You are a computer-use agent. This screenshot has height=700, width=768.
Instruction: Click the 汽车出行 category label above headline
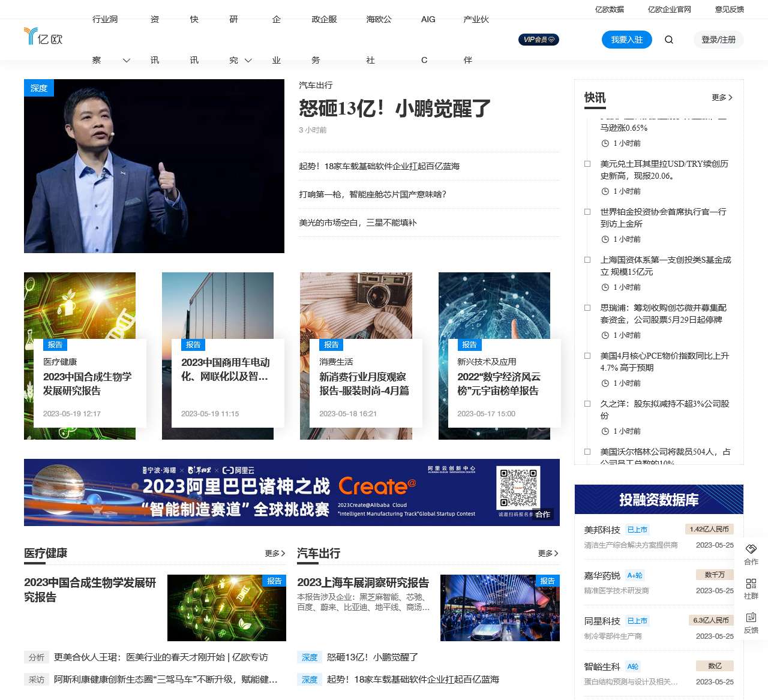[316, 85]
